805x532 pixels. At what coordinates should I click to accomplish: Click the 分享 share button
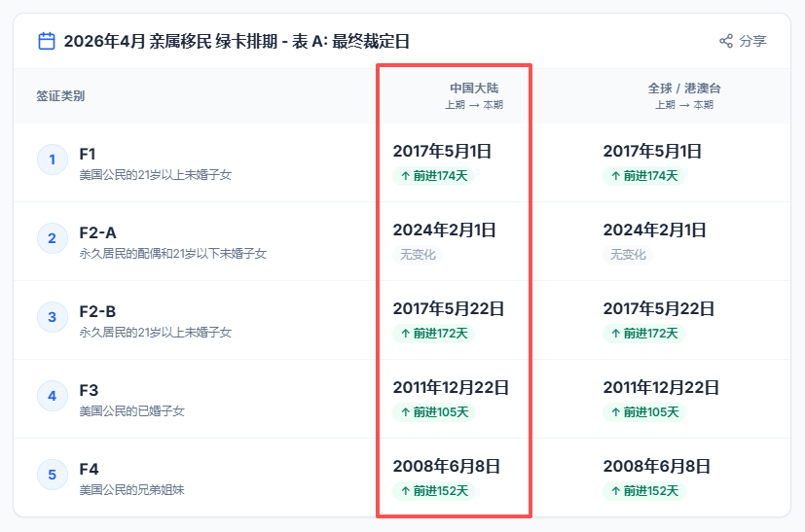click(743, 41)
